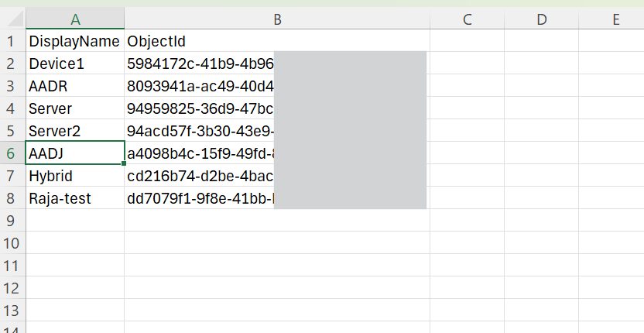Select column D header
644x333 pixels.
tap(541, 19)
